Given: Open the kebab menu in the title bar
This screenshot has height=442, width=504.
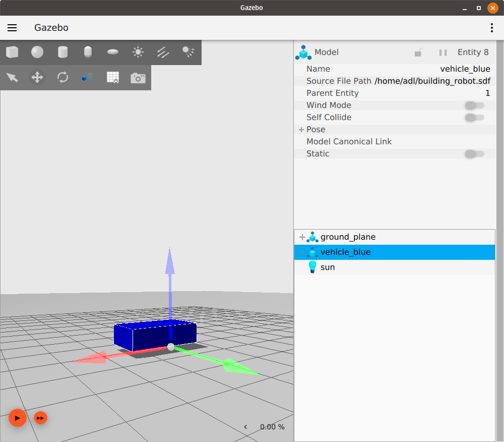Looking at the screenshot, I should pos(491,28).
